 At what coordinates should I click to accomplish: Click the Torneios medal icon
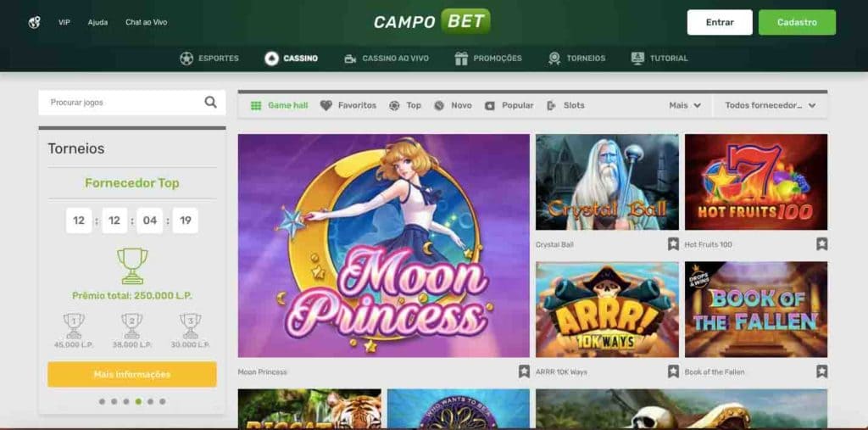554,59
